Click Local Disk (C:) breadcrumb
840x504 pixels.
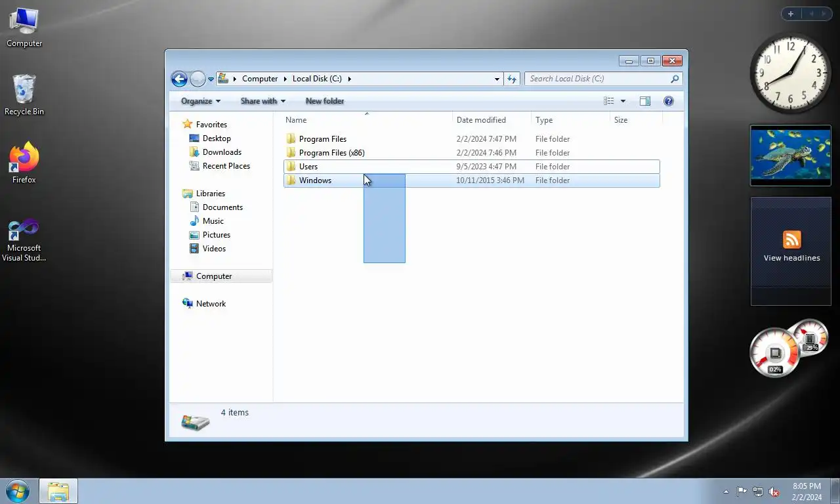click(317, 79)
